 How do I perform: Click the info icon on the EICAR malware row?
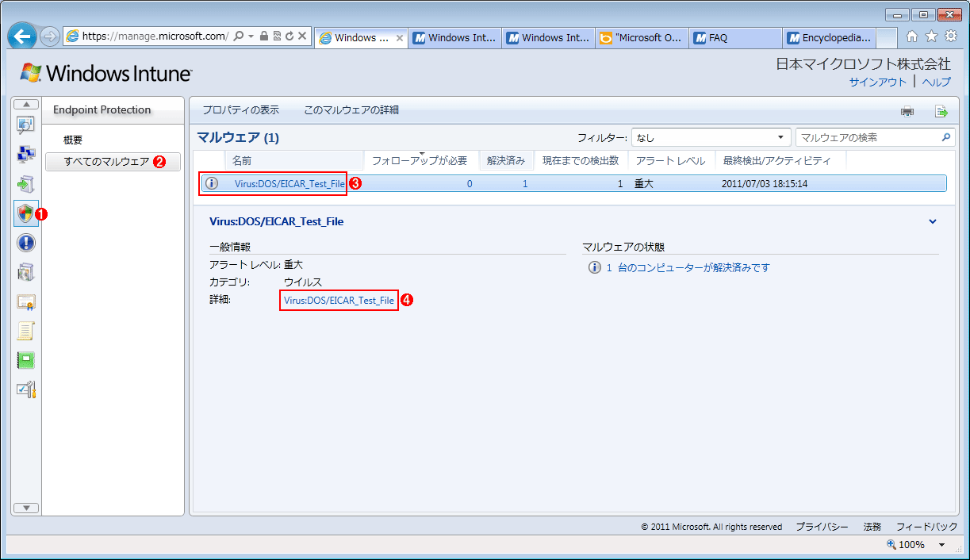tap(211, 183)
